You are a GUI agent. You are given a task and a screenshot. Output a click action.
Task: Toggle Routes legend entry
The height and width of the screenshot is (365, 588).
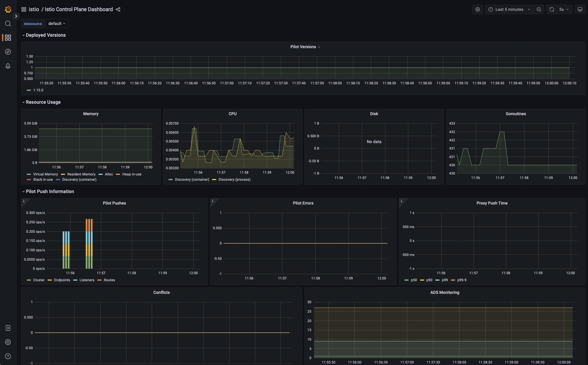point(109,280)
